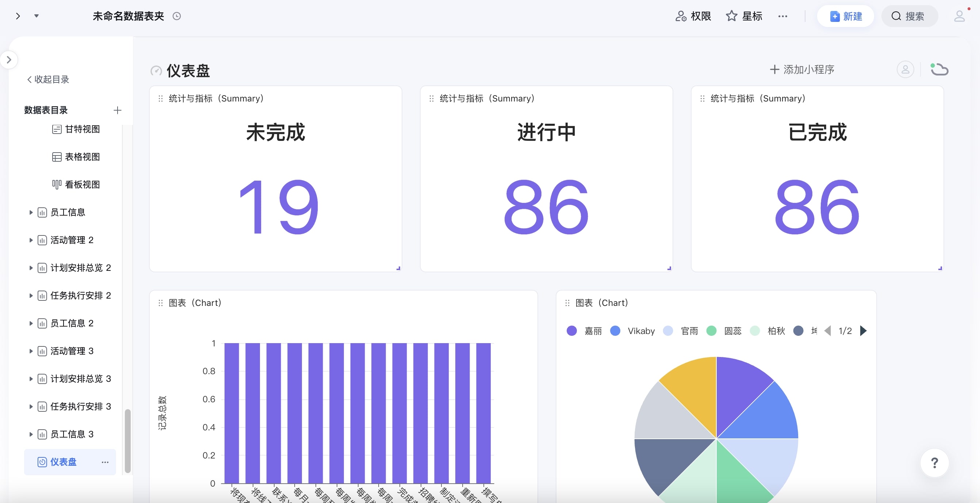Image resolution: width=980 pixels, height=503 pixels.
Task: Click the 新建 button
Action: 845,16
